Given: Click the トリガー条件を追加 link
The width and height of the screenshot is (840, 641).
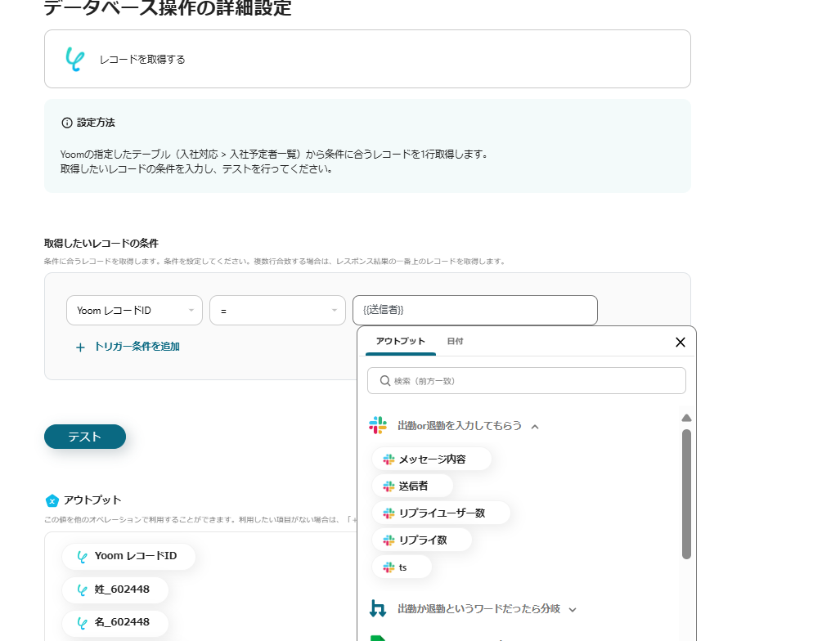Looking at the screenshot, I should coord(137,347).
